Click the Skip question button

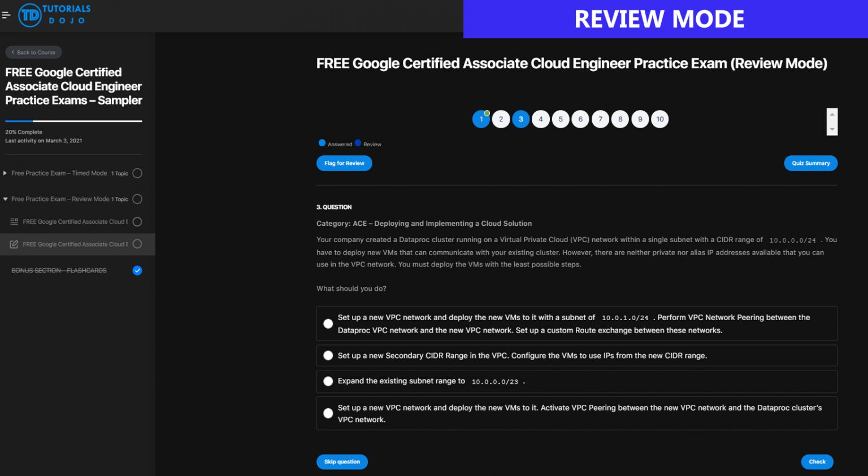[x=342, y=461]
